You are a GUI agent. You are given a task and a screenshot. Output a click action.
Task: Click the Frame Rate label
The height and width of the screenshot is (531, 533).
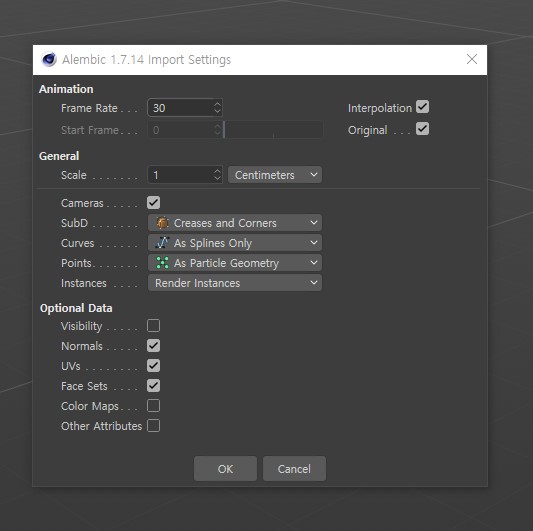89,108
